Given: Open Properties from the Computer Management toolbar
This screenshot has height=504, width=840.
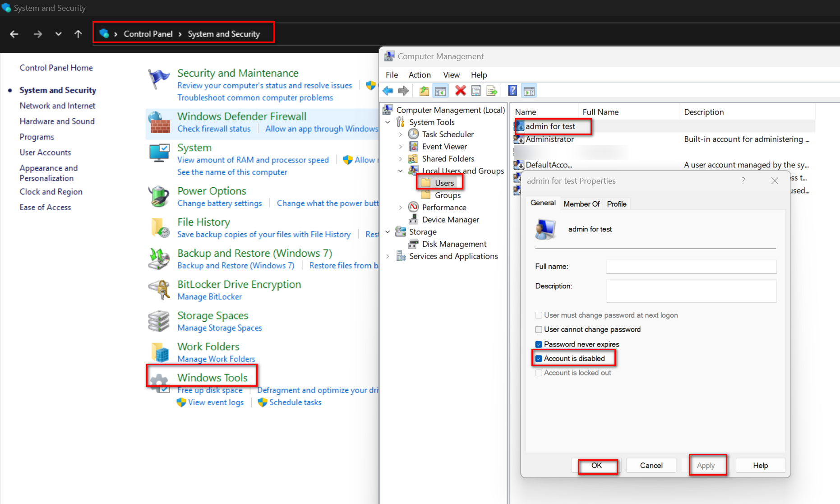Looking at the screenshot, I should pyautogui.click(x=476, y=91).
